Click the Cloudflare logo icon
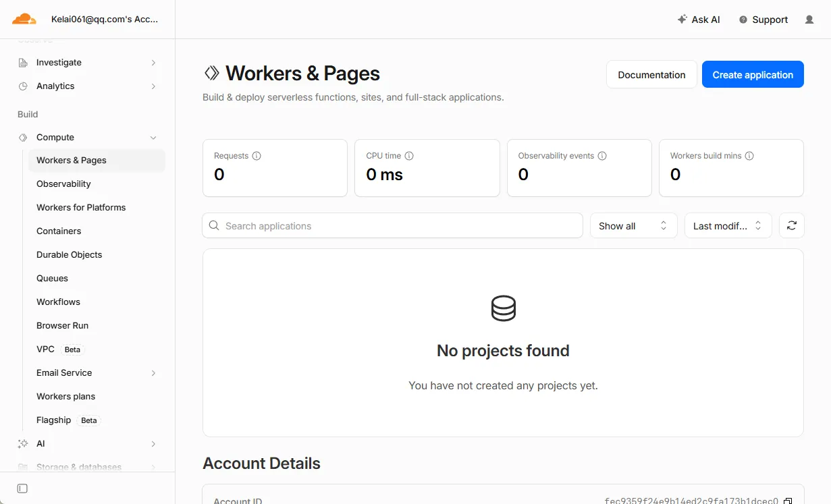 pos(24,19)
